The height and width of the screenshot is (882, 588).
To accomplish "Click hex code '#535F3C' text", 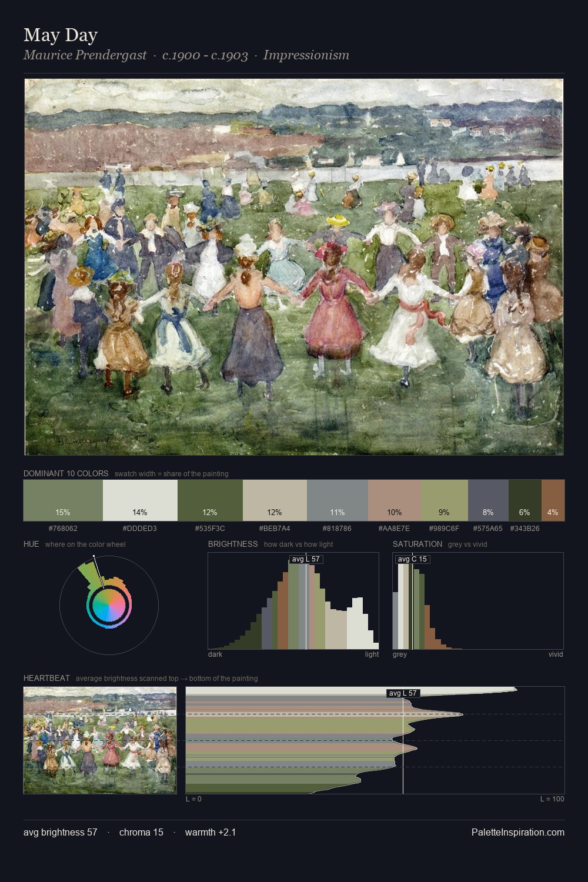I will click(210, 529).
